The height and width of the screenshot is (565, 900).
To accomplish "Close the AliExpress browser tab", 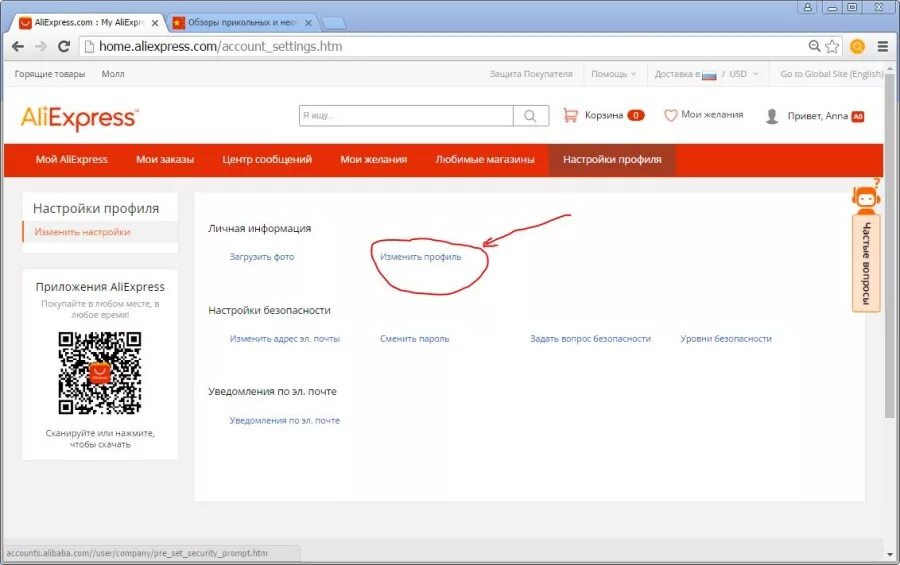I will [154, 23].
